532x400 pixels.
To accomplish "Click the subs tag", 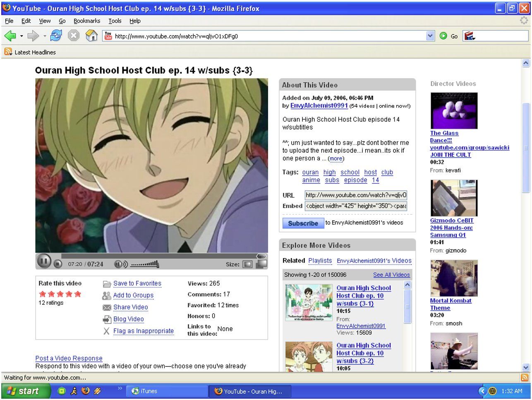I will pyautogui.click(x=332, y=180).
